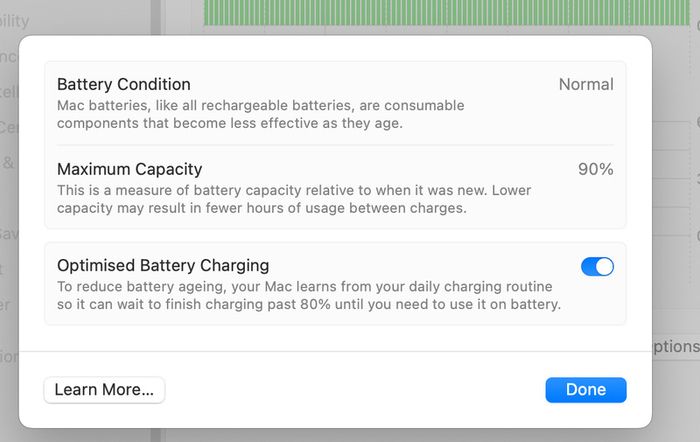
Task: Open the Learn More… help button
Action: [x=104, y=390]
